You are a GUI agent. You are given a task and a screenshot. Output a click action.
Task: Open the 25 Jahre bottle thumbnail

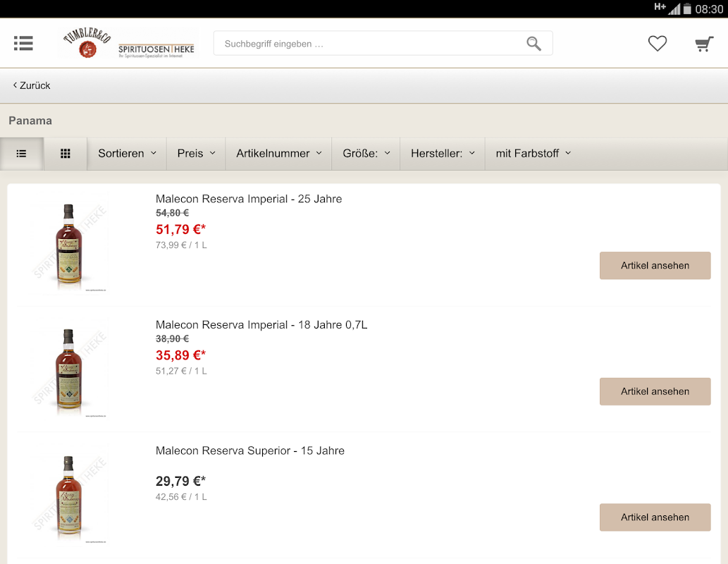[x=69, y=243]
